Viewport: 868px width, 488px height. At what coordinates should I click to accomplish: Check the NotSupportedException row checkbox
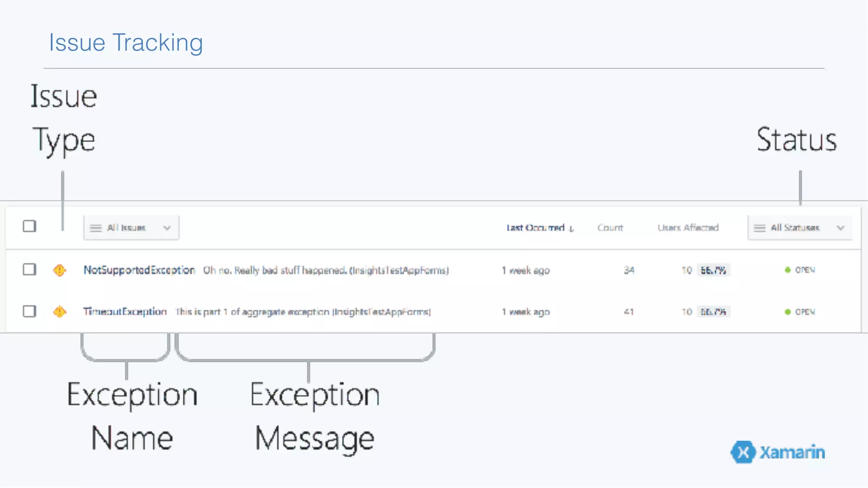point(29,269)
